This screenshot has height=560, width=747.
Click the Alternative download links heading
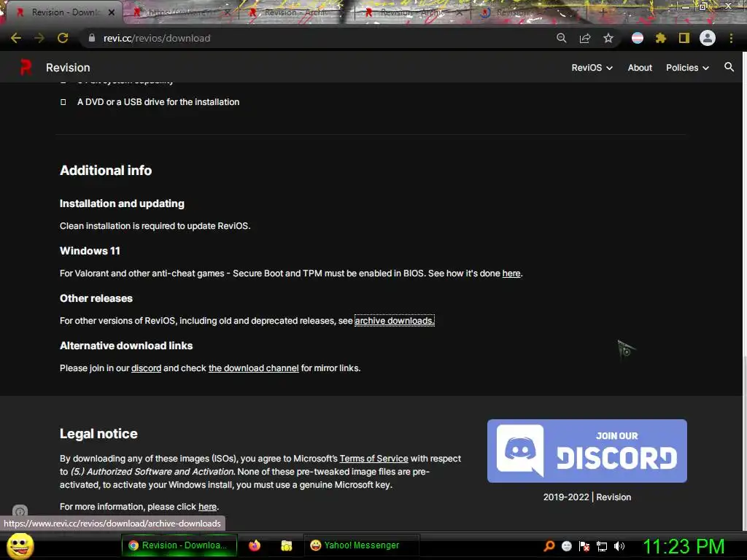click(x=125, y=346)
